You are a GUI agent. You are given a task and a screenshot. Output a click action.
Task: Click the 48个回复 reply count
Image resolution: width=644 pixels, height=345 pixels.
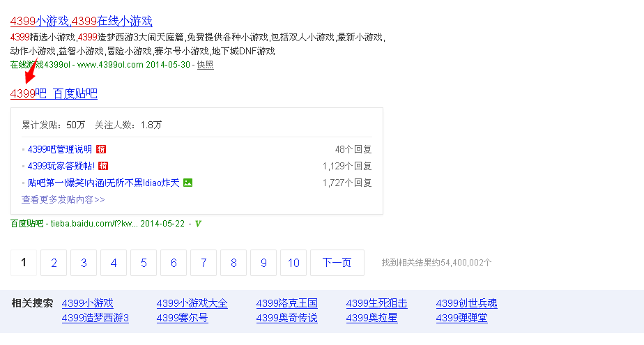353,149
